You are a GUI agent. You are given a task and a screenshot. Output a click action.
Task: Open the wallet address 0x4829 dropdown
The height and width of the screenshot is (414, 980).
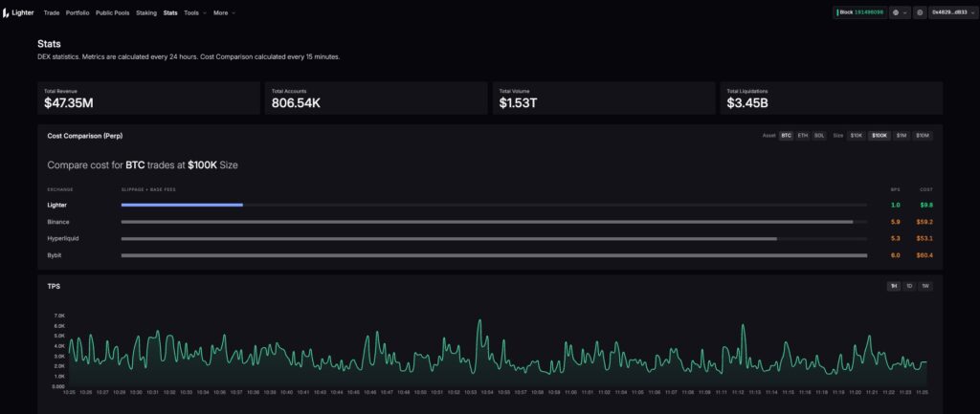pyautogui.click(x=952, y=12)
